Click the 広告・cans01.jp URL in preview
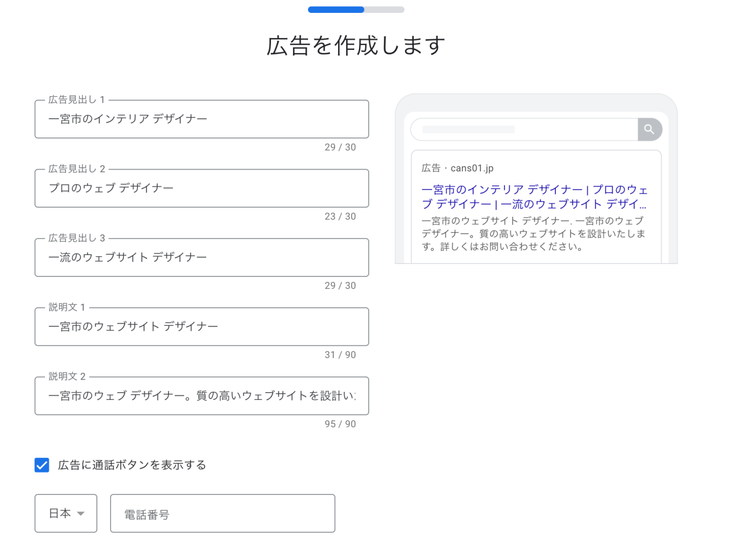Image resolution: width=739 pixels, height=560 pixels. point(458,168)
